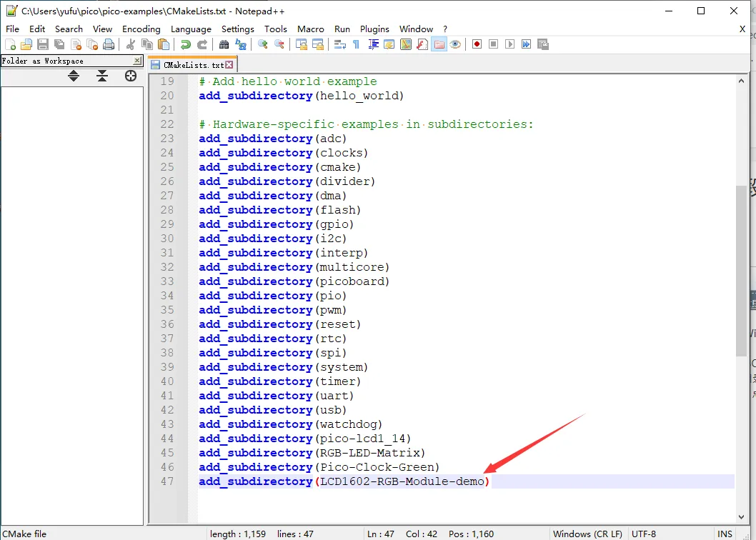Click the Run macro multiple times icon
Image resolution: width=756 pixels, height=540 pixels.
pyautogui.click(x=526, y=44)
